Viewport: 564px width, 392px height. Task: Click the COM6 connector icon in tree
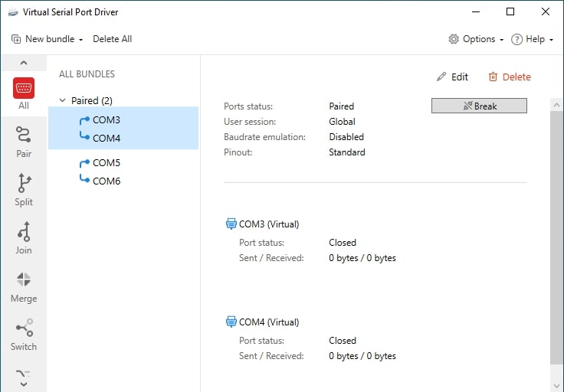pyautogui.click(x=84, y=179)
